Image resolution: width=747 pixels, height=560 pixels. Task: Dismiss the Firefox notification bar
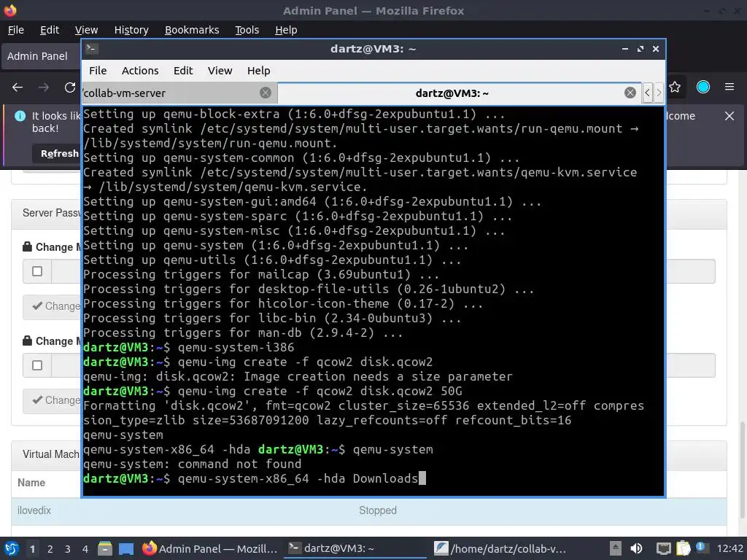(729, 116)
